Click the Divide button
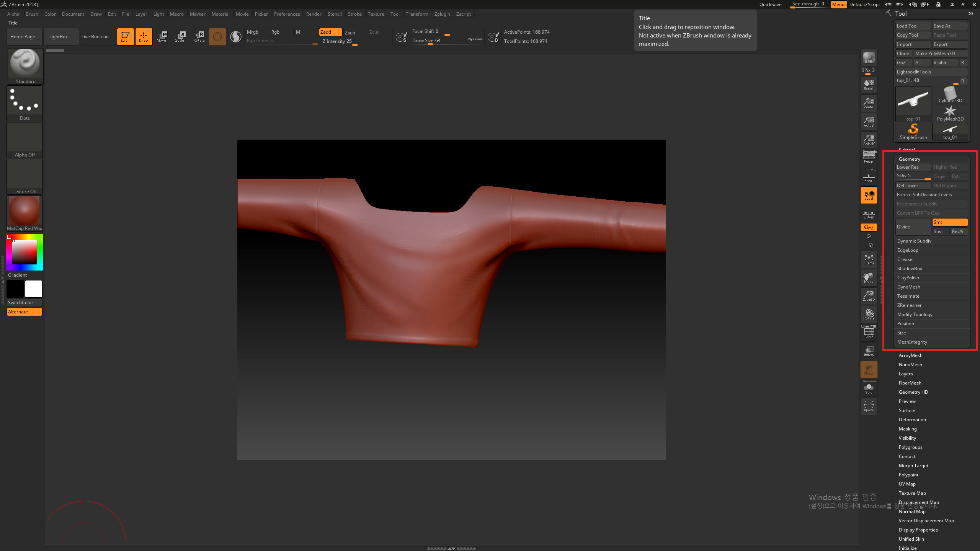 click(x=913, y=227)
